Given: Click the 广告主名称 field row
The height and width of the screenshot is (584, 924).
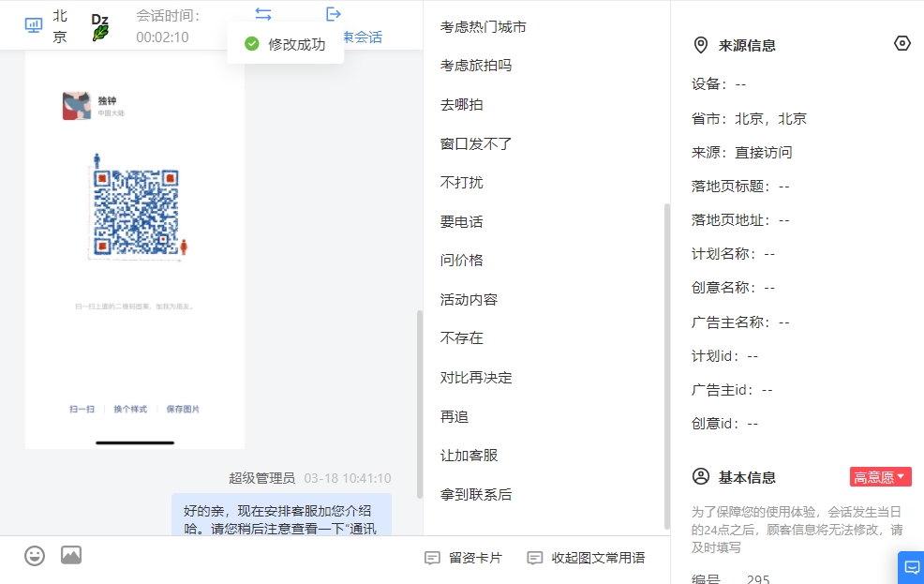Looking at the screenshot, I should pyautogui.click(x=740, y=322).
